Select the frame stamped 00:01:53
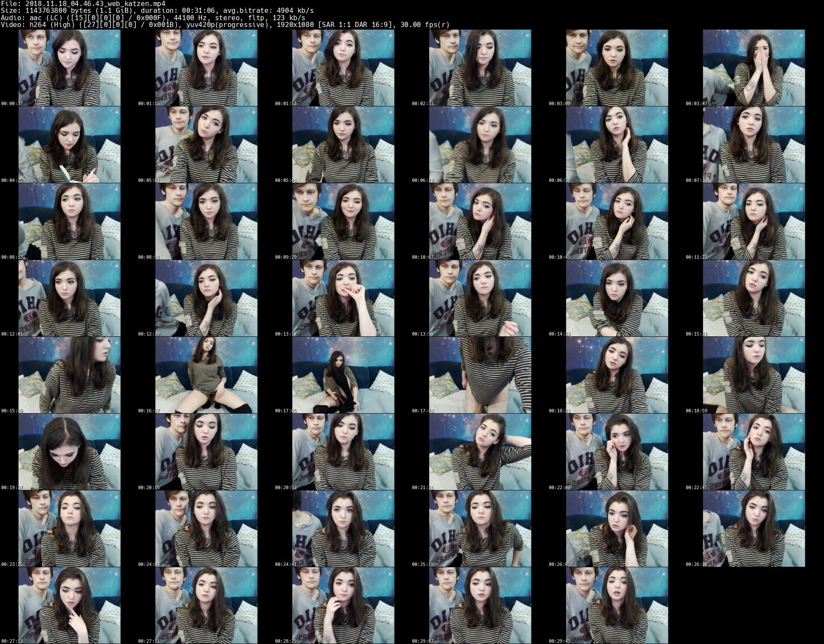The height and width of the screenshot is (644, 824). pos(343,68)
